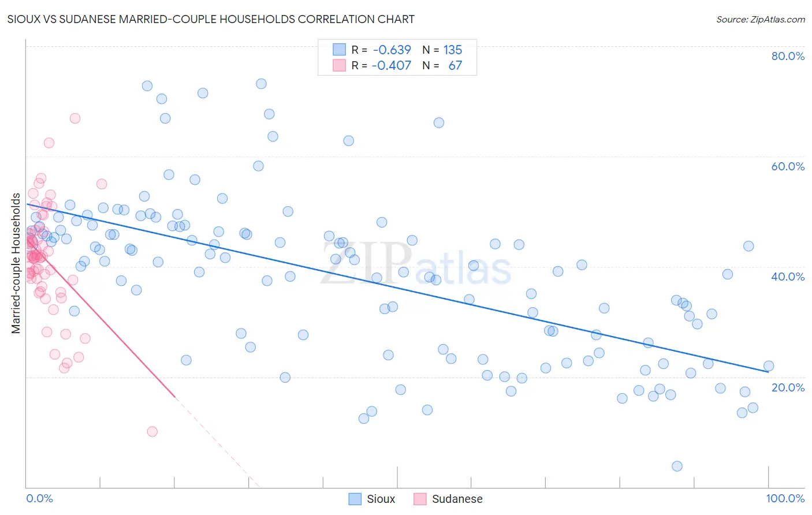Click the Married-couple Households axis title

[16, 263]
